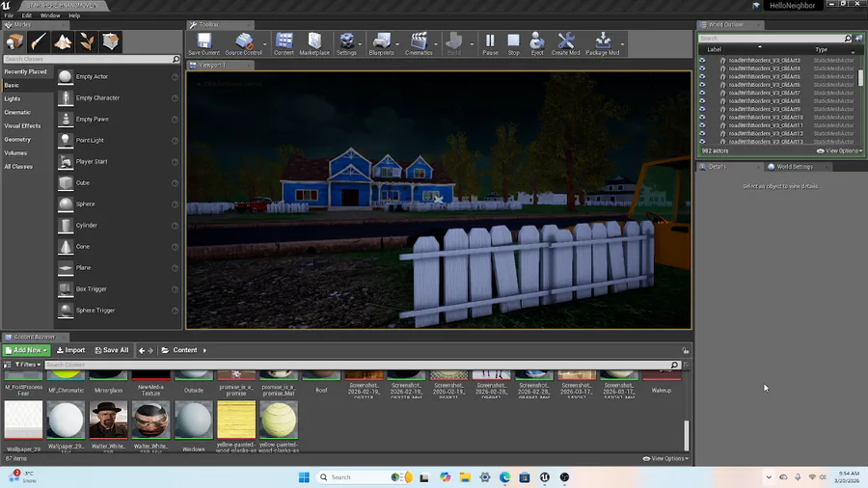Open Content Browser View Options dropdown

click(665, 458)
